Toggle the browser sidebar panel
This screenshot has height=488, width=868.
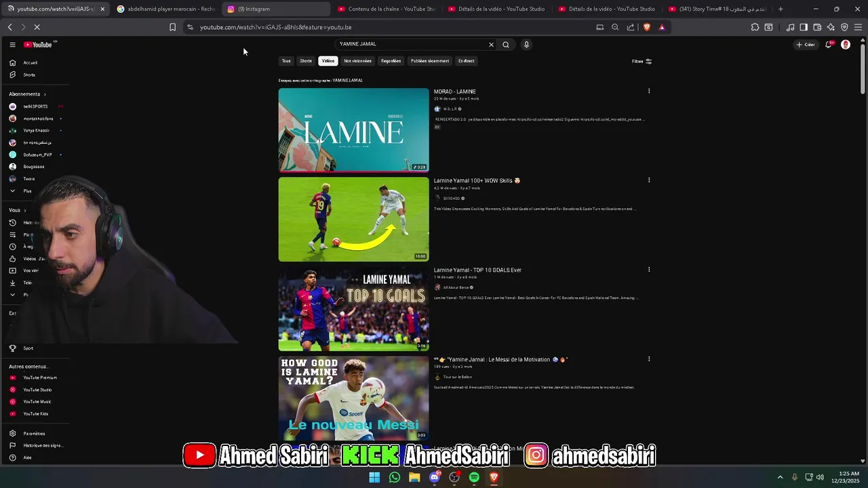click(x=804, y=27)
